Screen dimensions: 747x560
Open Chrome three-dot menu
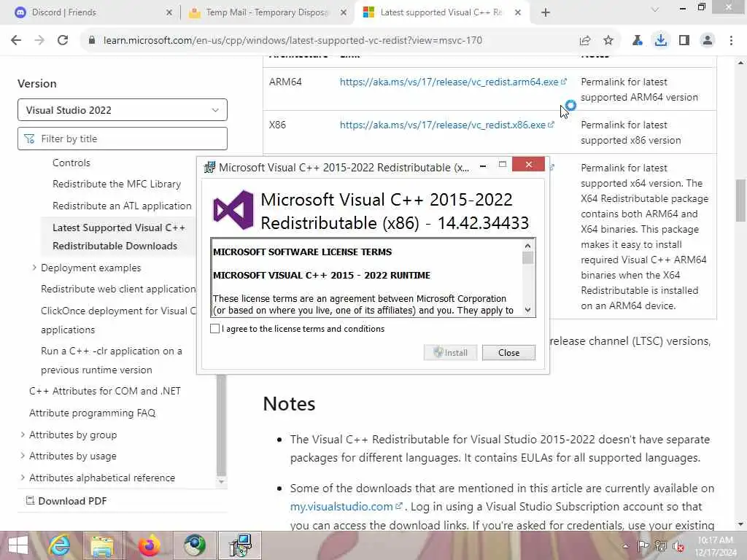coord(731,41)
